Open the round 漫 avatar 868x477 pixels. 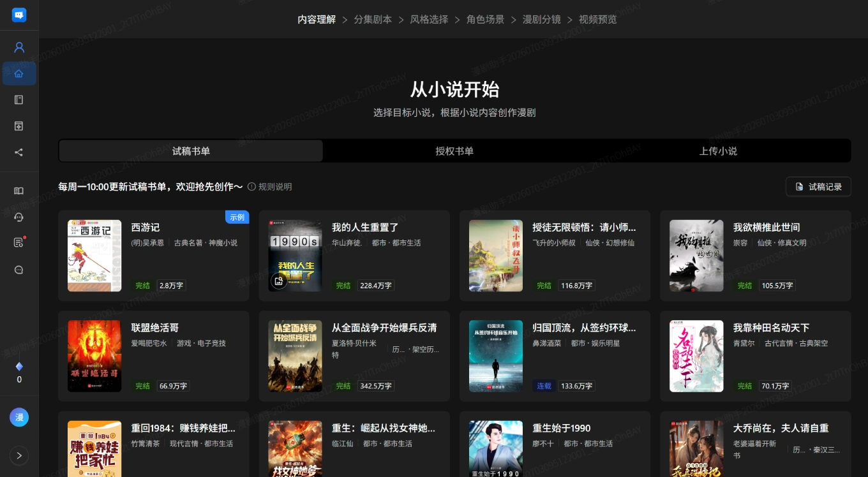click(19, 418)
